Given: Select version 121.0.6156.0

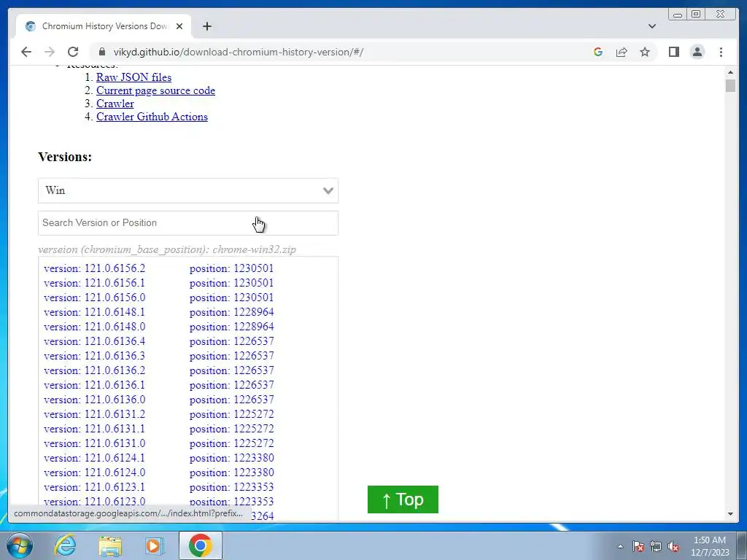Looking at the screenshot, I should (94, 297).
